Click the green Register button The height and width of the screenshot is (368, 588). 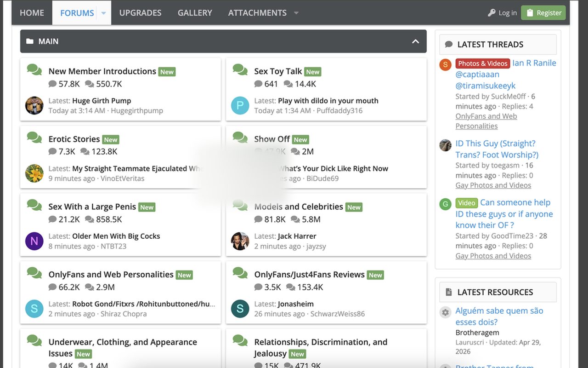click(543, 13)
